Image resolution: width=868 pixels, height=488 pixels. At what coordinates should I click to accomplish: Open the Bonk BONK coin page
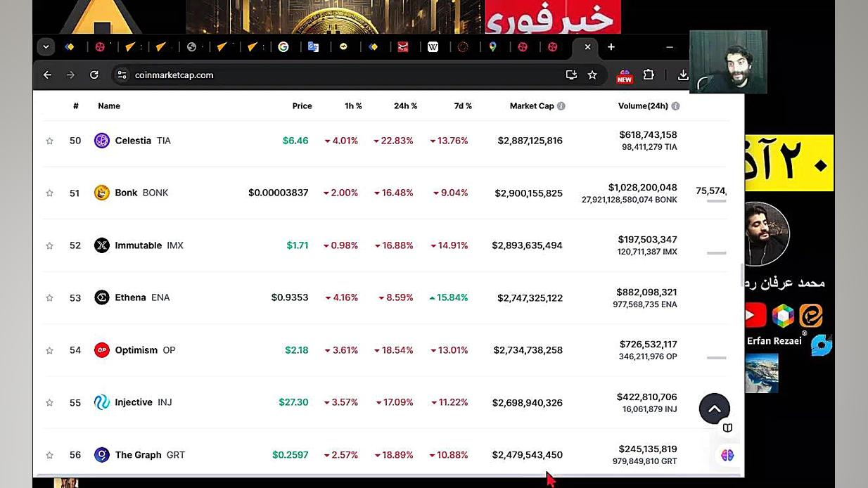pos(141,193)
